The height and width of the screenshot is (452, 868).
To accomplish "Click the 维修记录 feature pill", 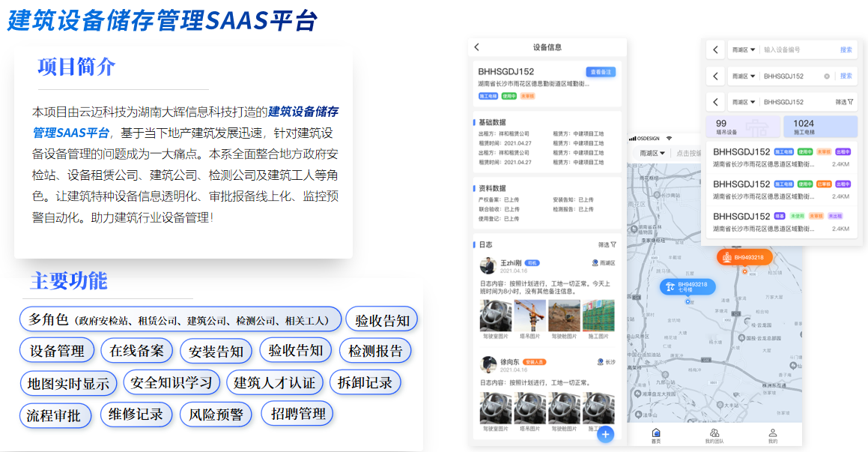I will 136,415.
